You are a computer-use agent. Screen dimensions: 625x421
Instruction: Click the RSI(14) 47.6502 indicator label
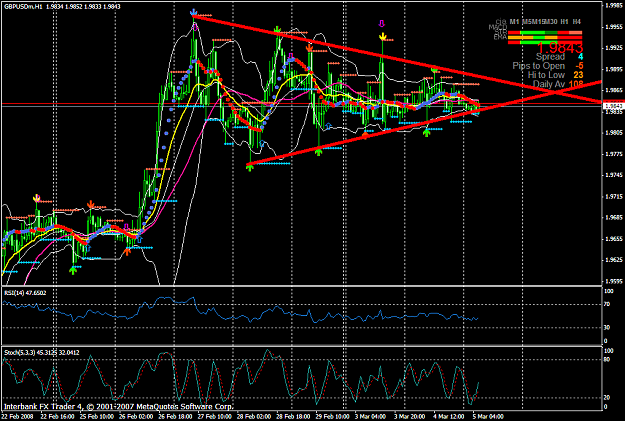[x=25, y=293]
